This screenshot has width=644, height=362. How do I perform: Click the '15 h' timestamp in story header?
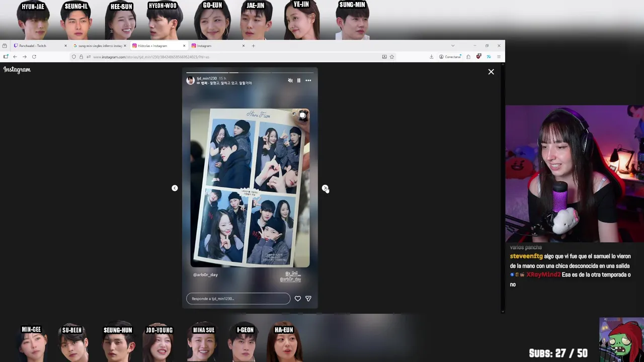pyautogui.click(x=222, y=78)
